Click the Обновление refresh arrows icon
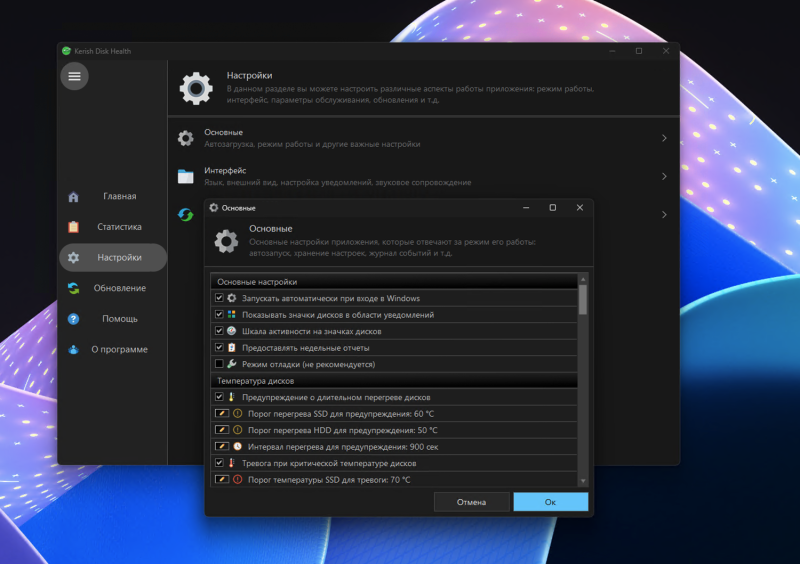The height and width of the screenshot is (564, 800). (73, 288)
